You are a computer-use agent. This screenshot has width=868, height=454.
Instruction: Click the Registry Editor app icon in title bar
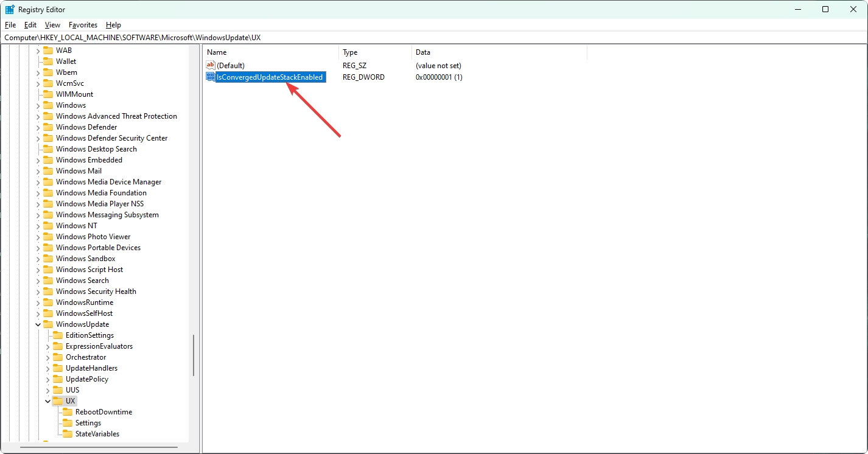[x=10, y=9]
